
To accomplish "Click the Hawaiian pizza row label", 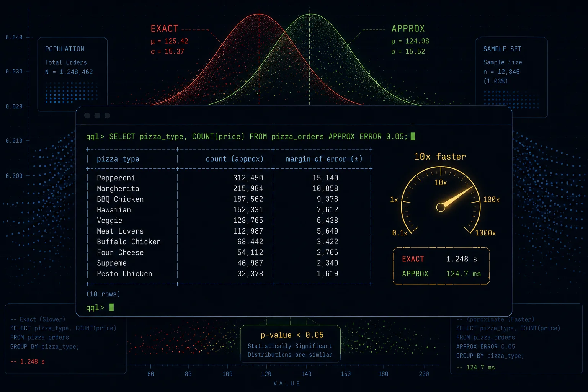I will click(x=114, y=210).
